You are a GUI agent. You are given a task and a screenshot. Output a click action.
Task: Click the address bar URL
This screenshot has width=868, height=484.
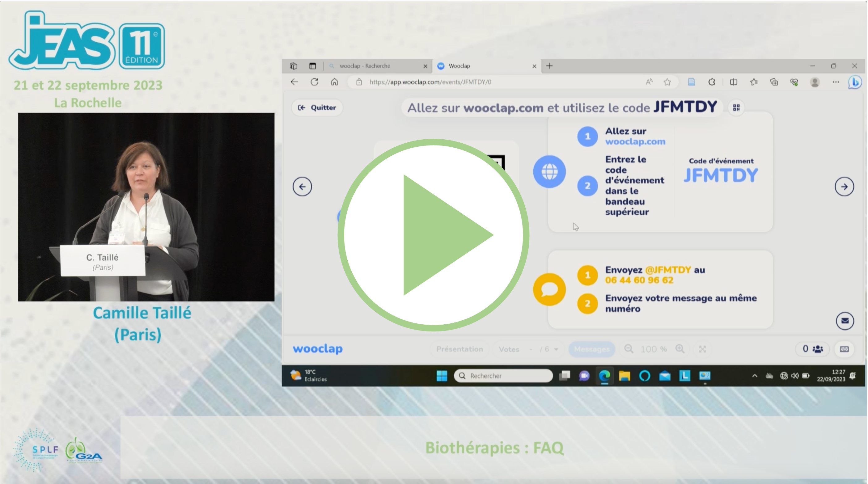[430, 82]
